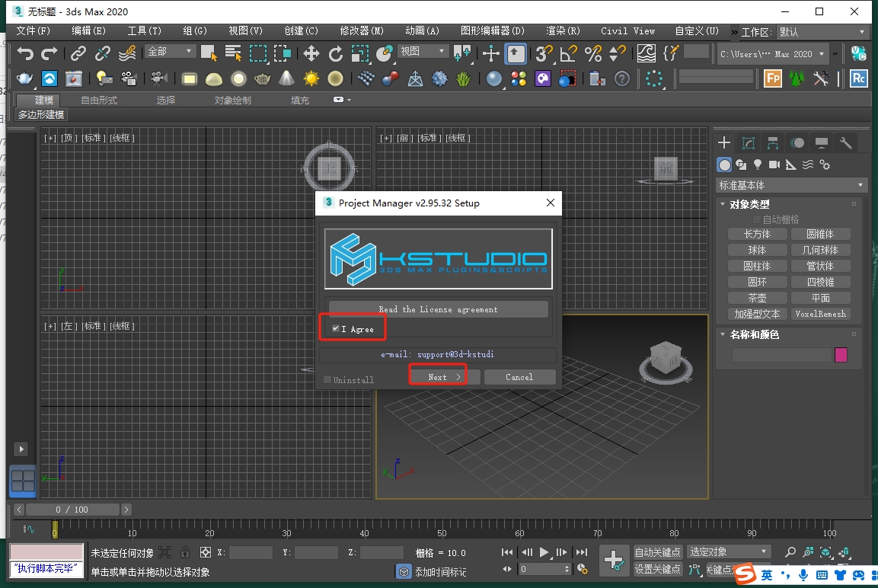The width and height of the screenshot is (878, 588).
Task: Open the 编辑(E) menu
Action: pos(88,30)
